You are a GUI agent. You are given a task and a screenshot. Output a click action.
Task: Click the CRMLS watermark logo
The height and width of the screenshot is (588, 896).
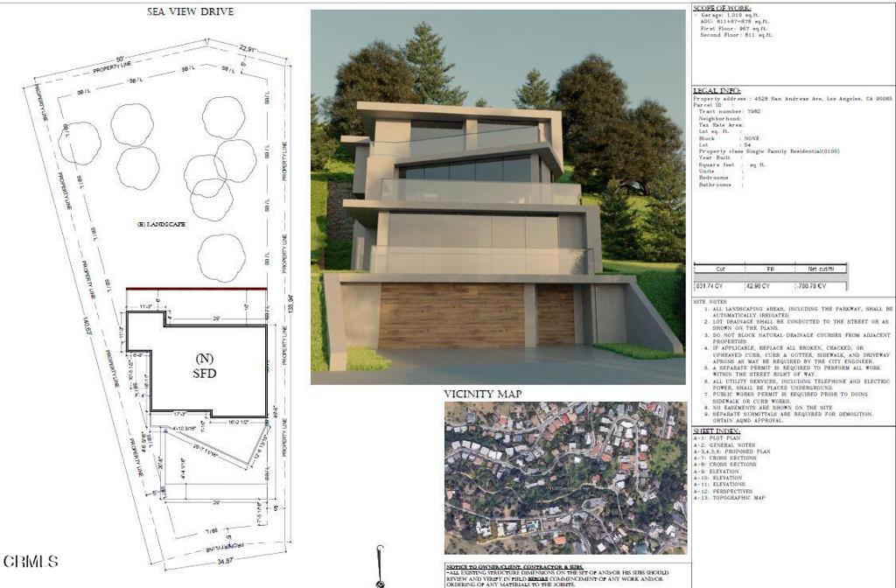coord(31,561)
